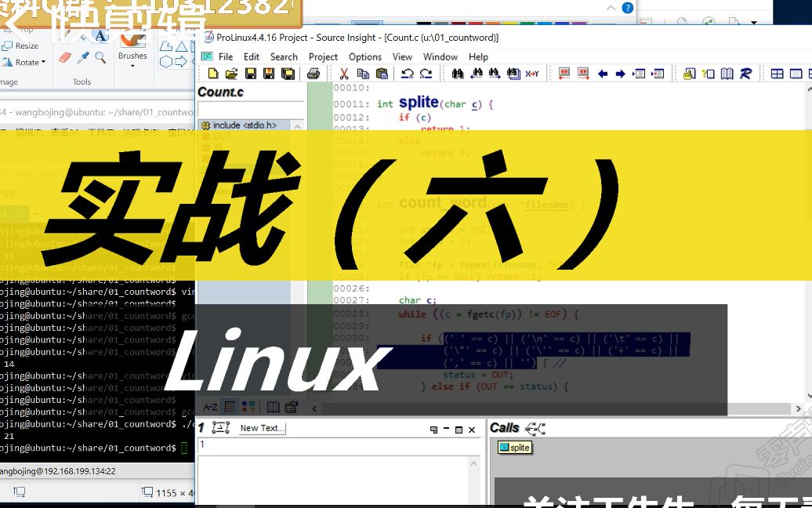The width and height of the screenshot is (812, 508).
Task: Open the Search menu
Action: [x=284, y=56]
